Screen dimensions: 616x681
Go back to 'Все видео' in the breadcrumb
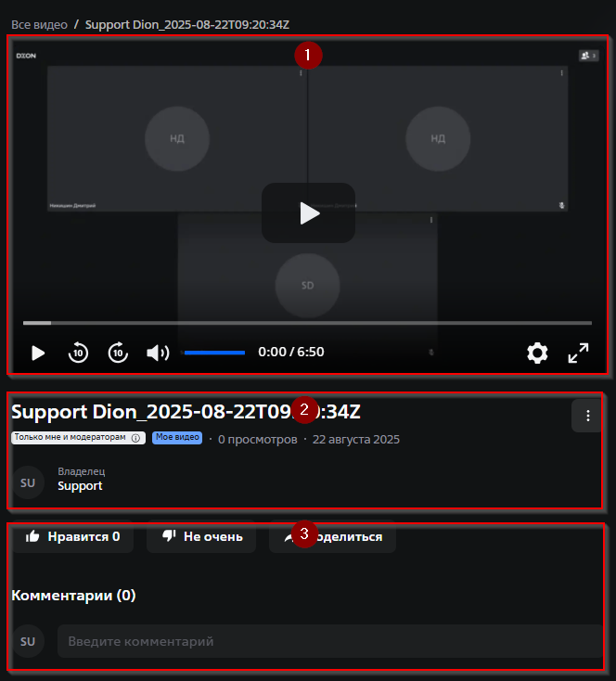pos(39,24)
